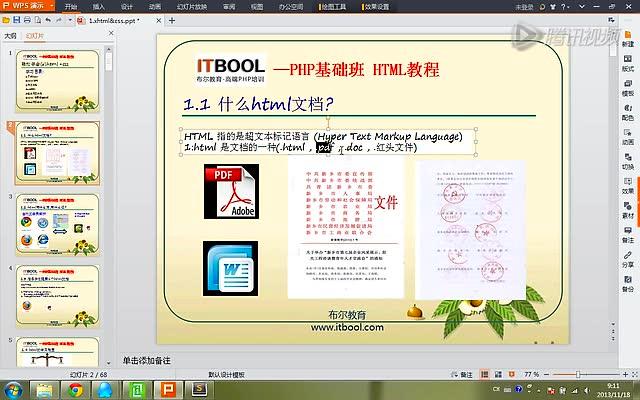This screenshot has width=640, height=400.
Task: Switch to the 插入 ribbon tab
Action: 99,7
